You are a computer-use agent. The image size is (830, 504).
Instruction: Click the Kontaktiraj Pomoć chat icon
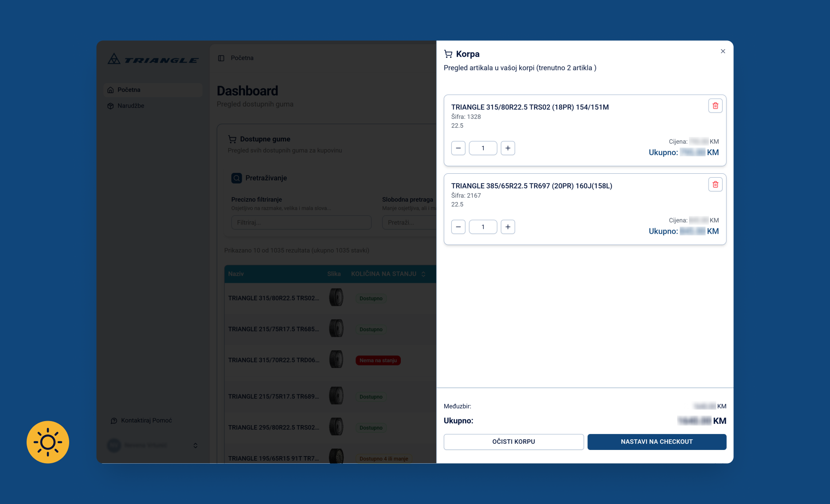[x=114, y=421]
